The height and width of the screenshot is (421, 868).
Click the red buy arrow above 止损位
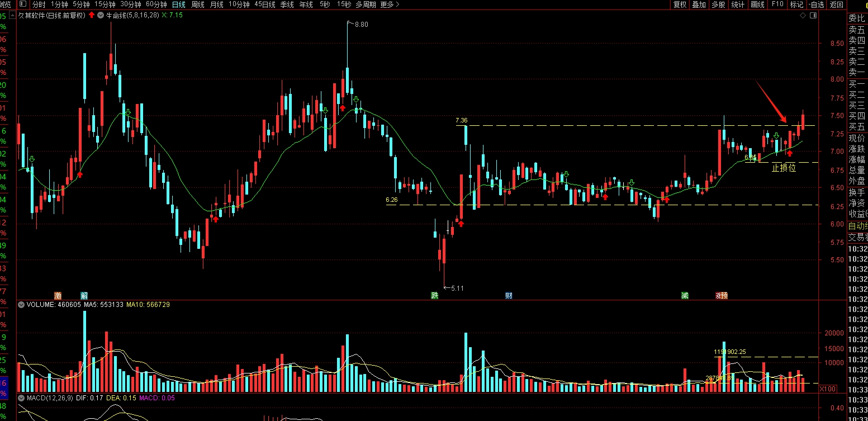point(790,153)
